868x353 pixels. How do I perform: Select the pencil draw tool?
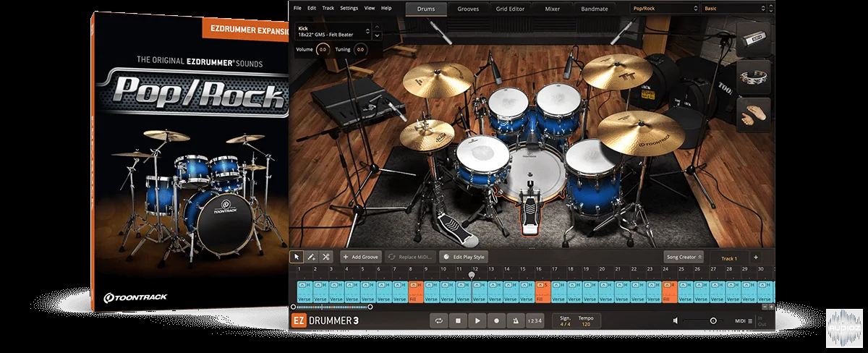click(311, 257)
